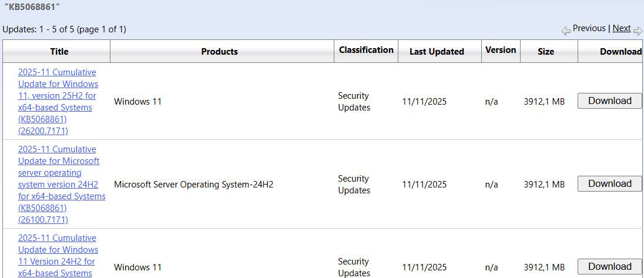The width and height of the screenshot is (644, 278).
Task: Select the Microsoft Server Operating System-24H2 product cell
Action: [x=193, y=185]
